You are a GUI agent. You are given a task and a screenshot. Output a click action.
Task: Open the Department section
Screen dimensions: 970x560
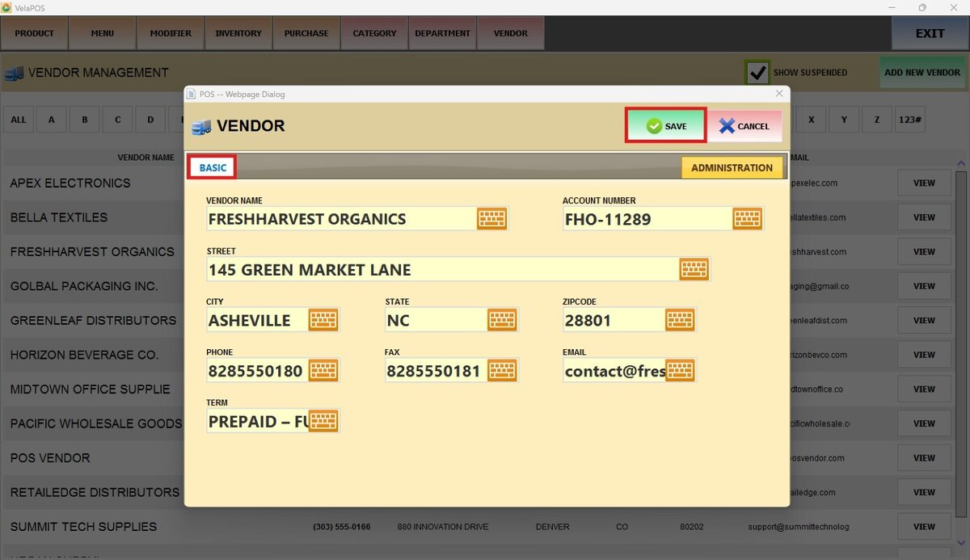click(x=442, y=33)
